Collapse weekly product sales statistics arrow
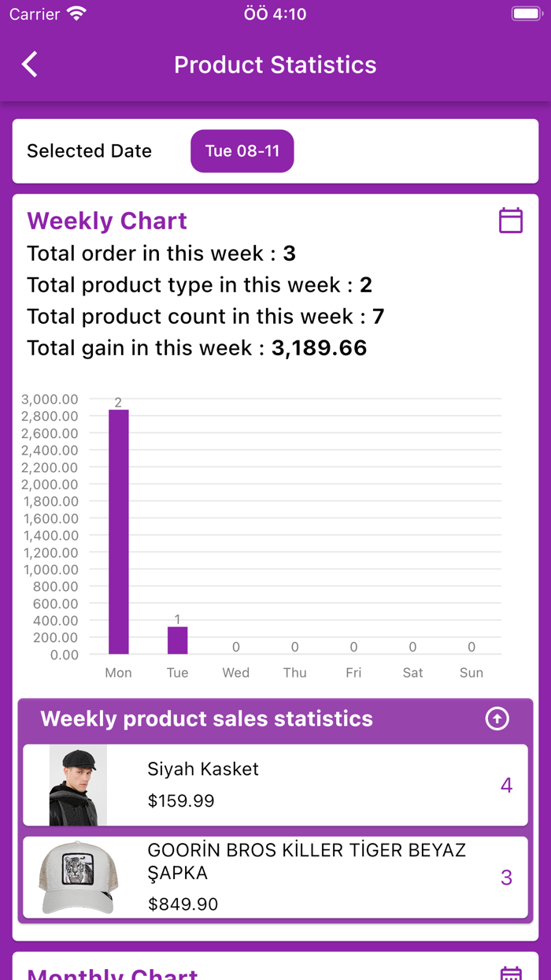The width and height of the screenshot is (551, 980). (497, 718)
